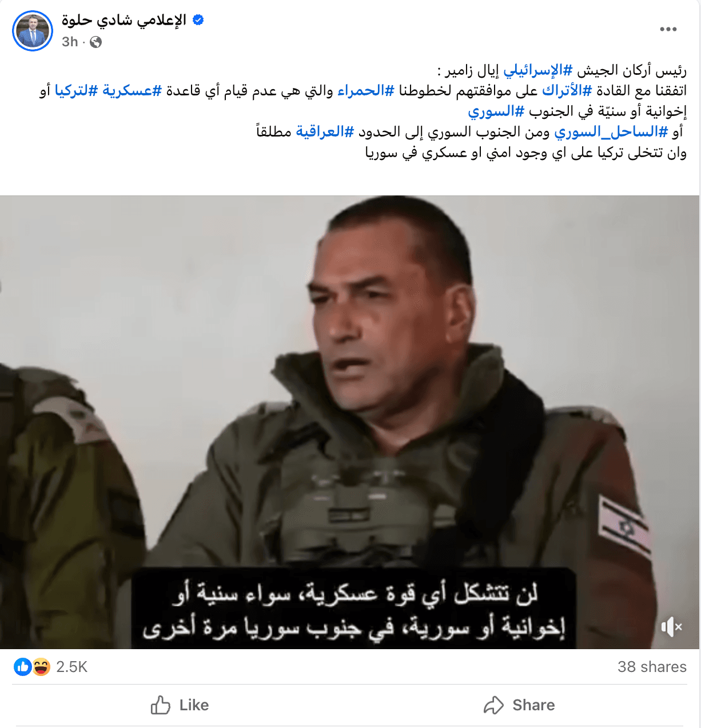Open the #الساحل_السوري hashtag
Screen dimensions: 701x728
611,132
